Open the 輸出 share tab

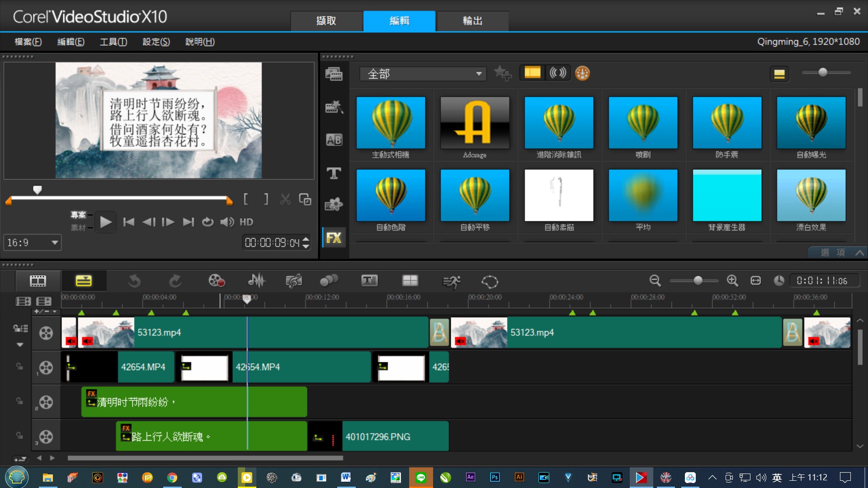(473, 21)
